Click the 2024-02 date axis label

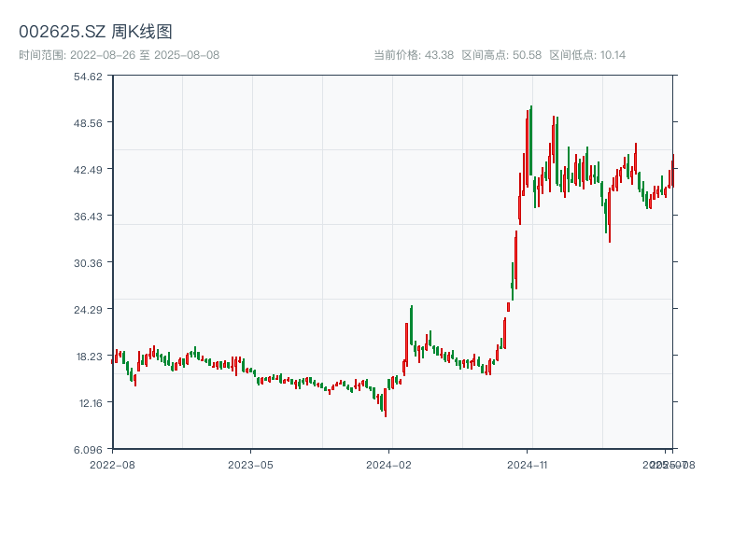coord(390,464)
